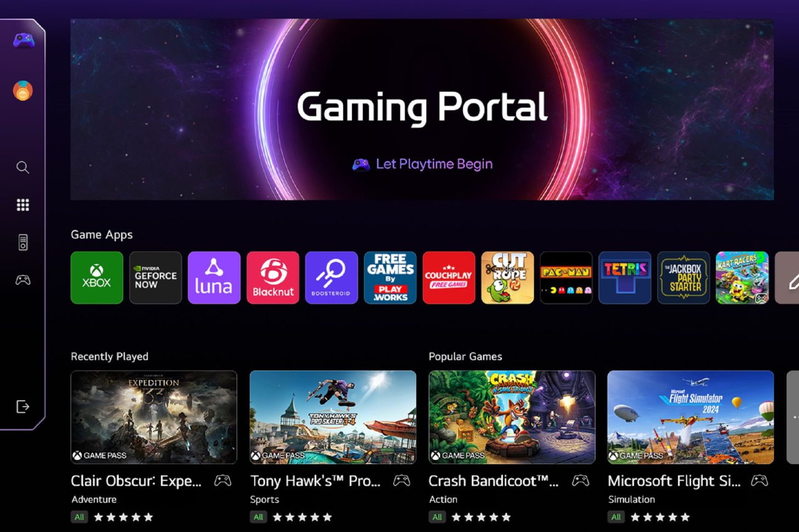
Task: Open Crash Bandicoot game card
Action: tap(512, 417)
